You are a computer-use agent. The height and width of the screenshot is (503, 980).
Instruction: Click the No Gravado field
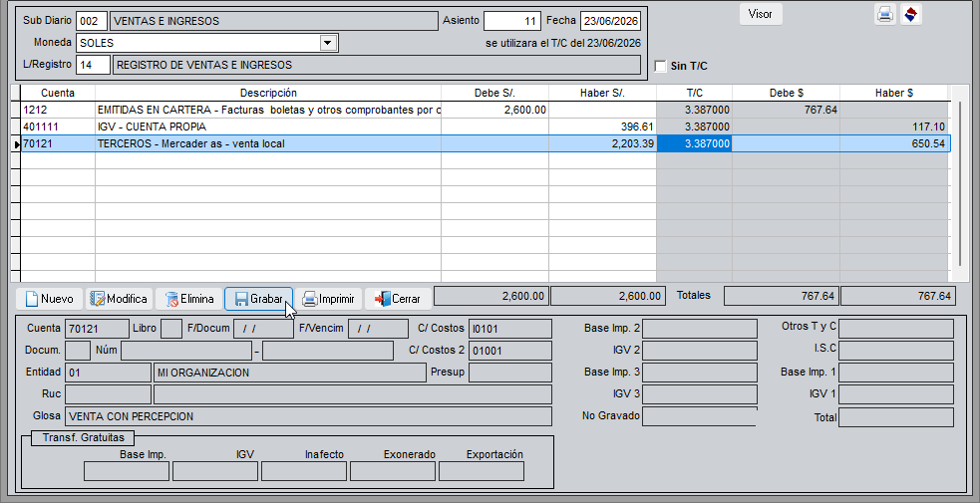pyautogui.click(x=700, y=416)
